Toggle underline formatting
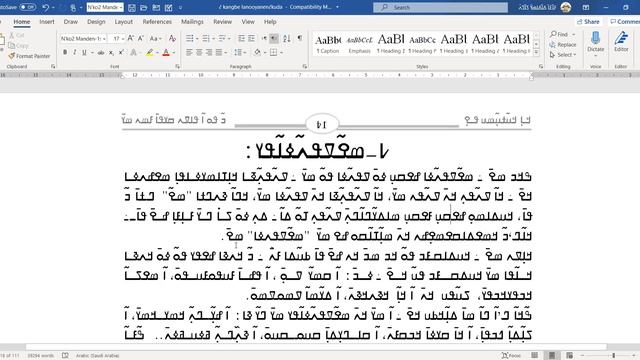640x360 pixels. point(84,52)
